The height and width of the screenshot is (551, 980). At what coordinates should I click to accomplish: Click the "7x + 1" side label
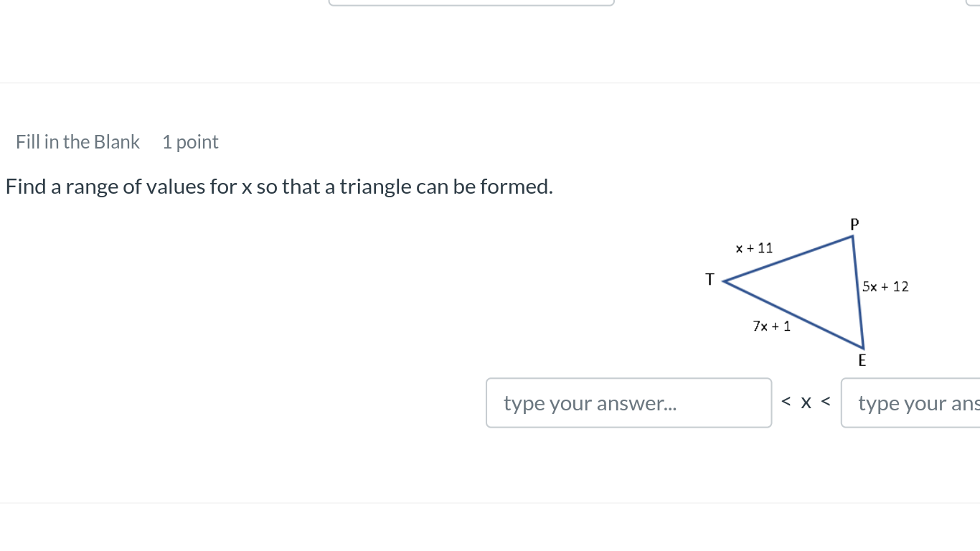click(x=771, y=326)
